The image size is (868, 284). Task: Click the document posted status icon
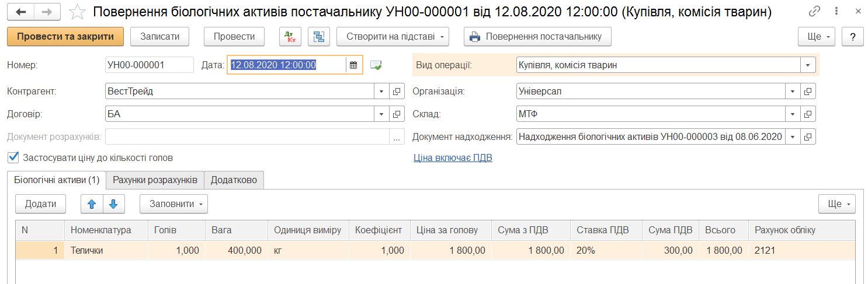pos(376,65)
